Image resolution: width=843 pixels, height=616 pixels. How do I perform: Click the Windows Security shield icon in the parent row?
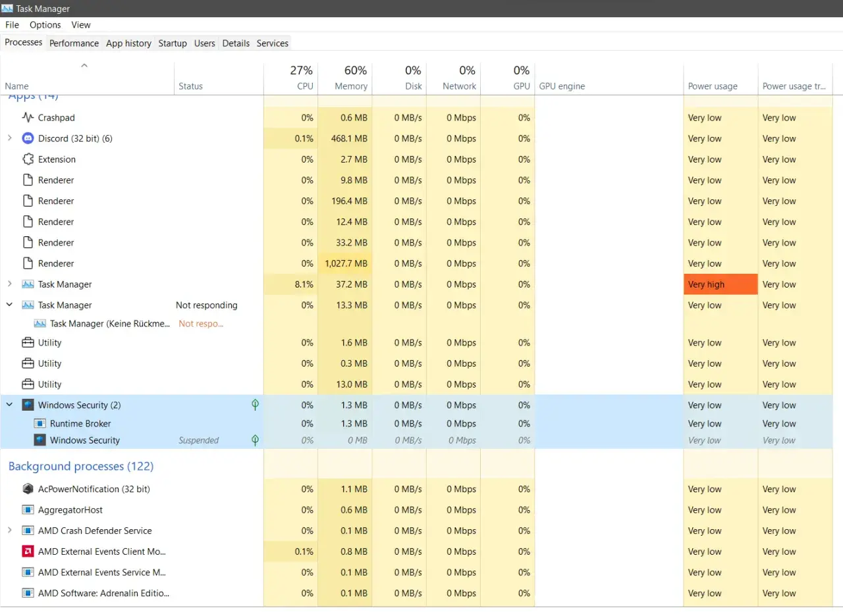click(x=28, y=405)
